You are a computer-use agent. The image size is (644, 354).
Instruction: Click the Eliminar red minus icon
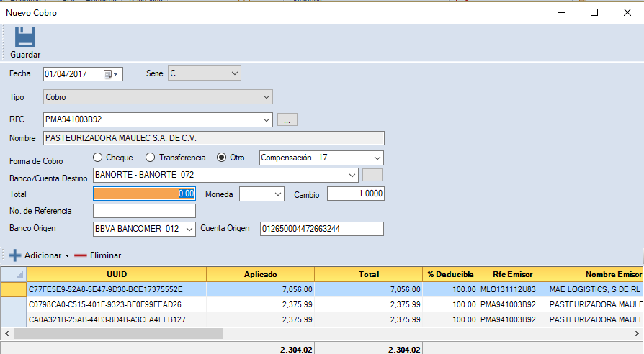click(x=80, y=255)
